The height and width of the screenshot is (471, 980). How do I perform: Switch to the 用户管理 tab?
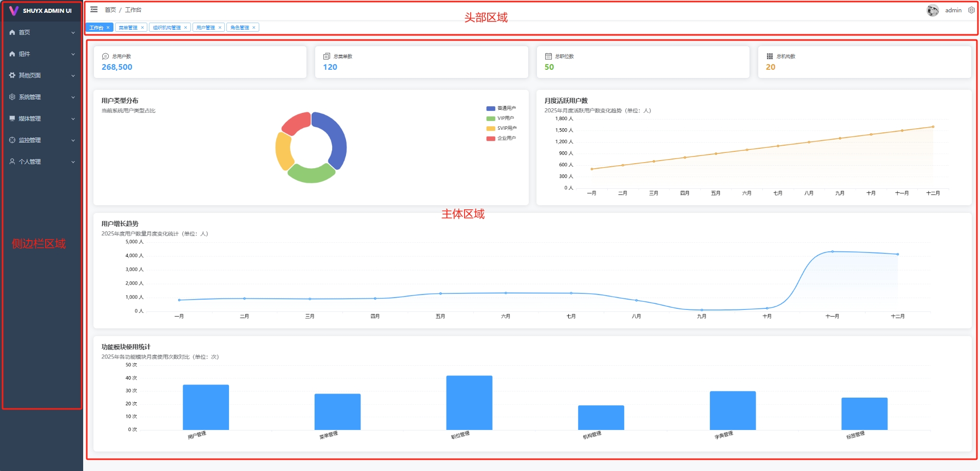(x=205, y=28)
